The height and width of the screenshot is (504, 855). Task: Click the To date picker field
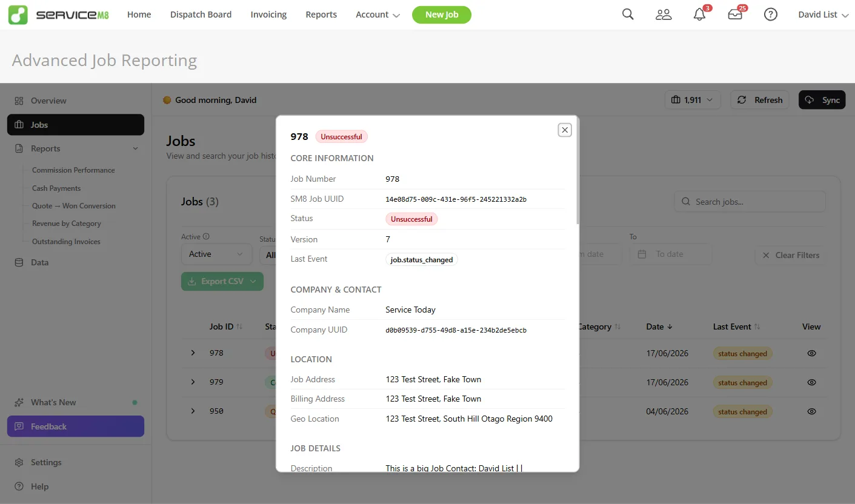tap(670, 254)
